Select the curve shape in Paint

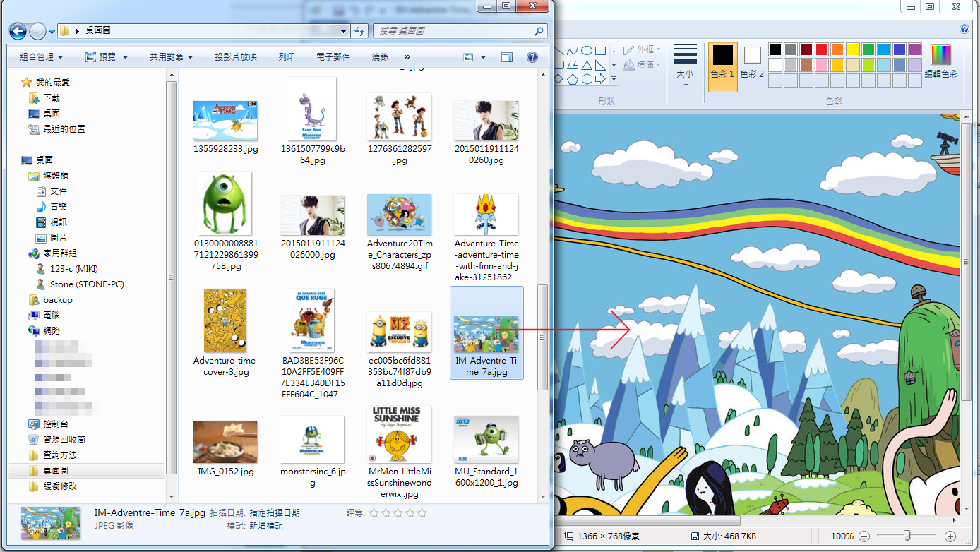(x=573, y=51)
